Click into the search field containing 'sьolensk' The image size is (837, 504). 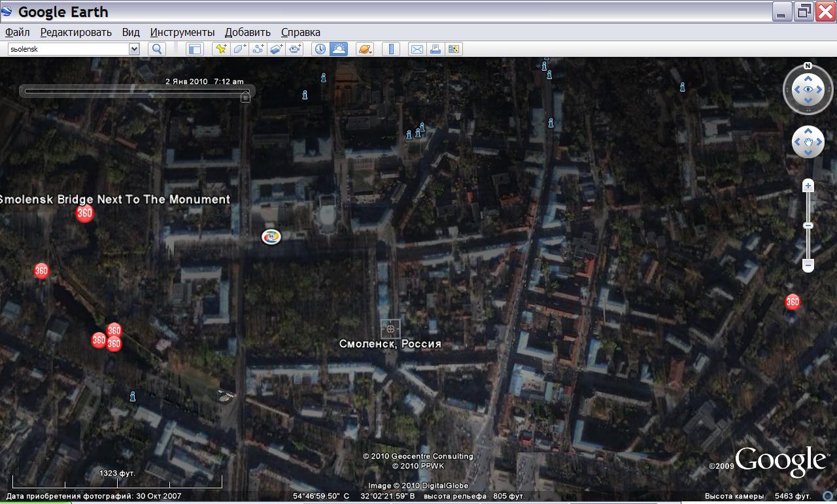[x=69, y=48]
